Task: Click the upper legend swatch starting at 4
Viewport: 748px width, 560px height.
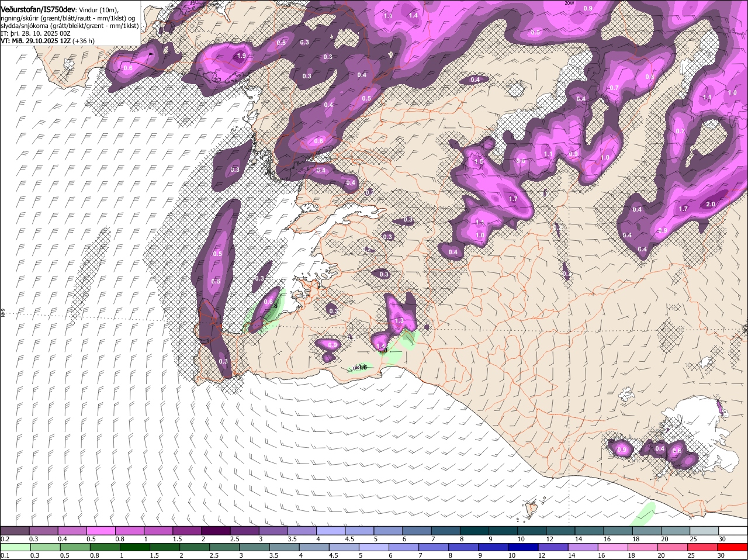Action: [330, 530]
